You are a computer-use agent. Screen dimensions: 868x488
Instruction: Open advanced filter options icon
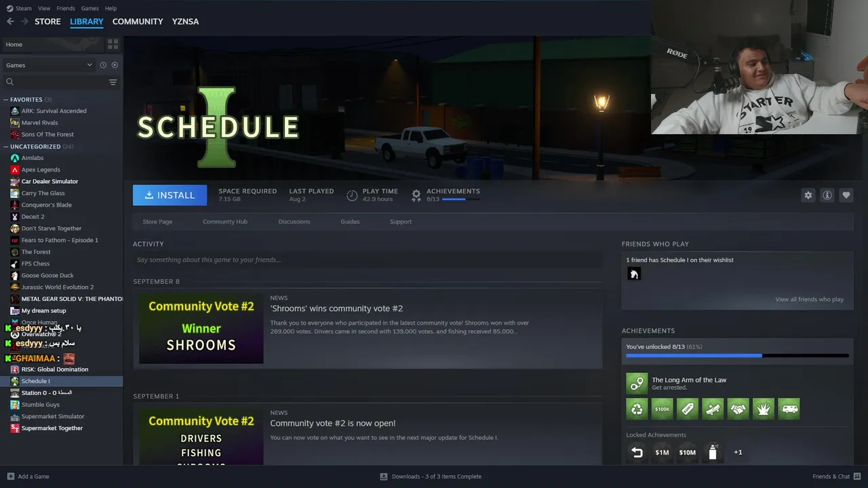click(113, 82)
